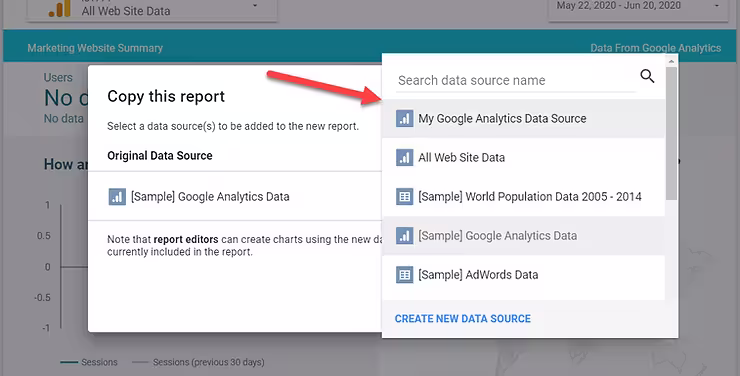Click the Original Data Source label
Image resolution: width=740 pixels, height=376 pixels.
click(x=160, y=156)
